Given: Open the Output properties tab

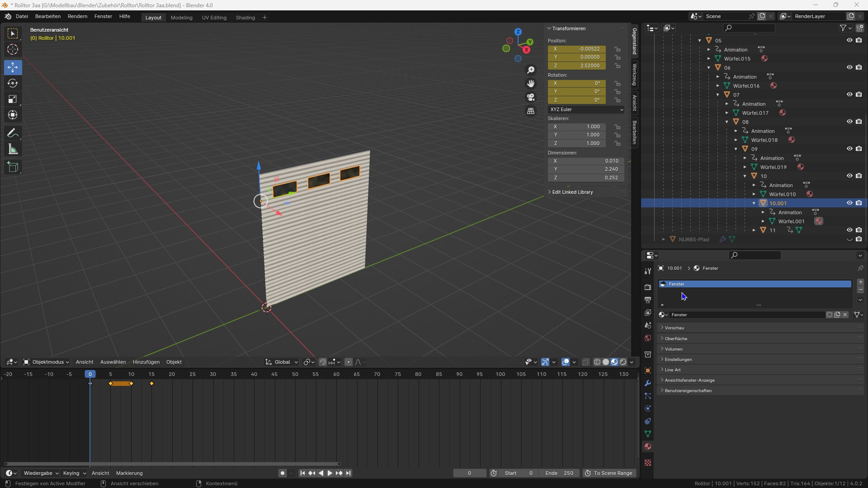Looking at the screenshot, I should point(648,300).
